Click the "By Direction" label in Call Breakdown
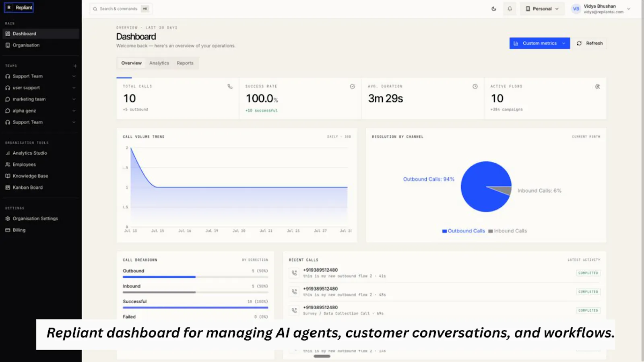The image size is (644, 362). (x=255, y=260)
